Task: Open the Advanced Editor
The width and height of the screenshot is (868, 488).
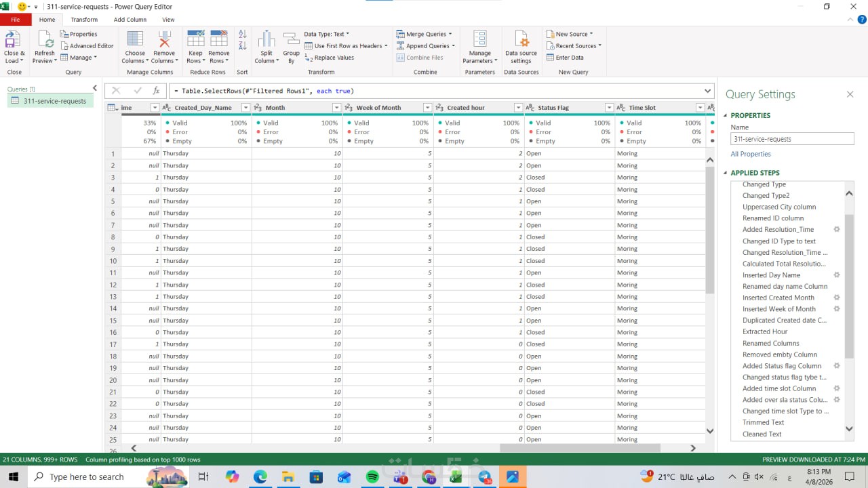Action: click(87, 46)
